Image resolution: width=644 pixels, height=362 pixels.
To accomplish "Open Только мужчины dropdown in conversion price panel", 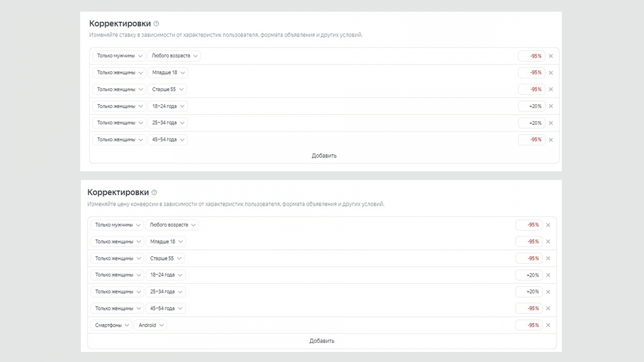I will pos(117,225).
